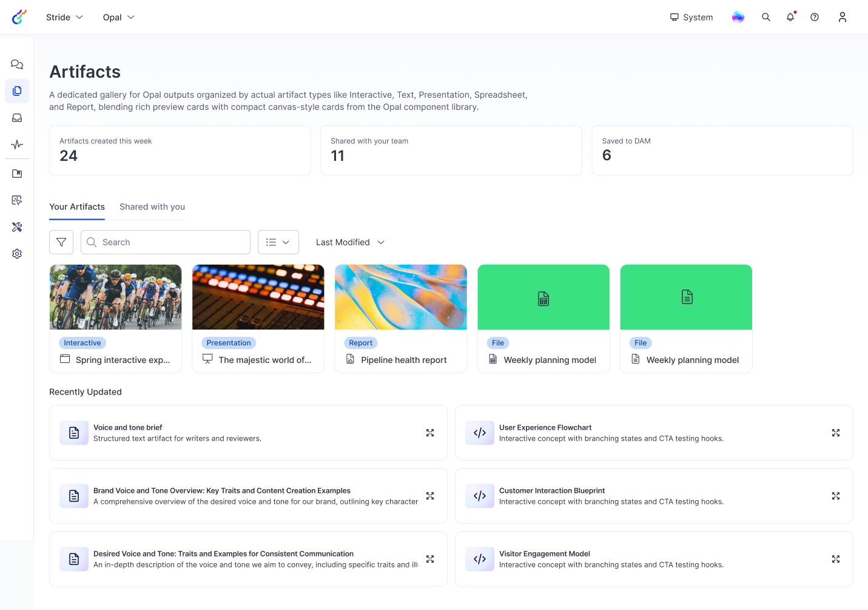This screenshot has width=868, height=610.
Task: Click the notifications bell icon
Action: 790,17
